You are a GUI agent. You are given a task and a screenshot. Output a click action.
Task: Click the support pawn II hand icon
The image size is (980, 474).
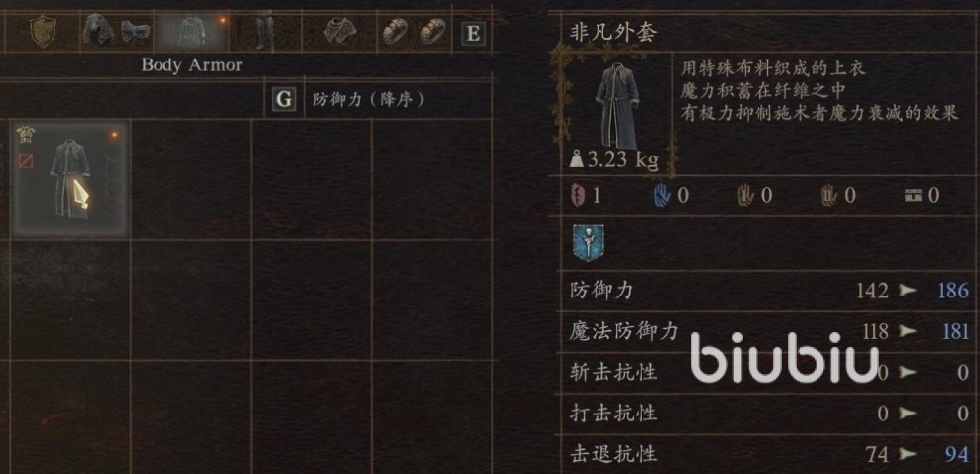(829, 196)
